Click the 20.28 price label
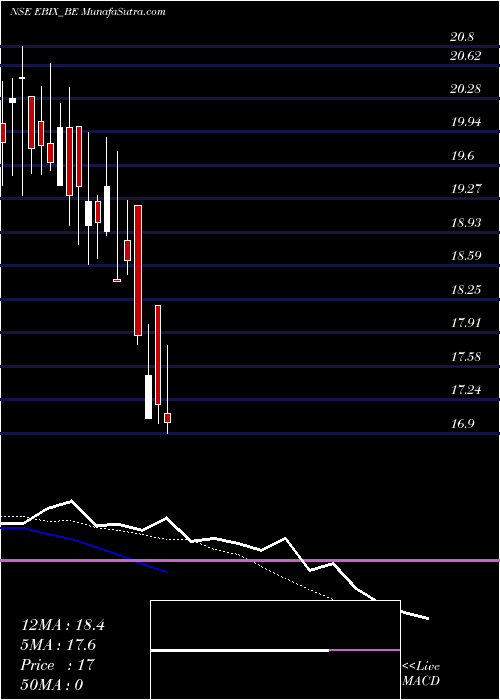 pos(466,89)
